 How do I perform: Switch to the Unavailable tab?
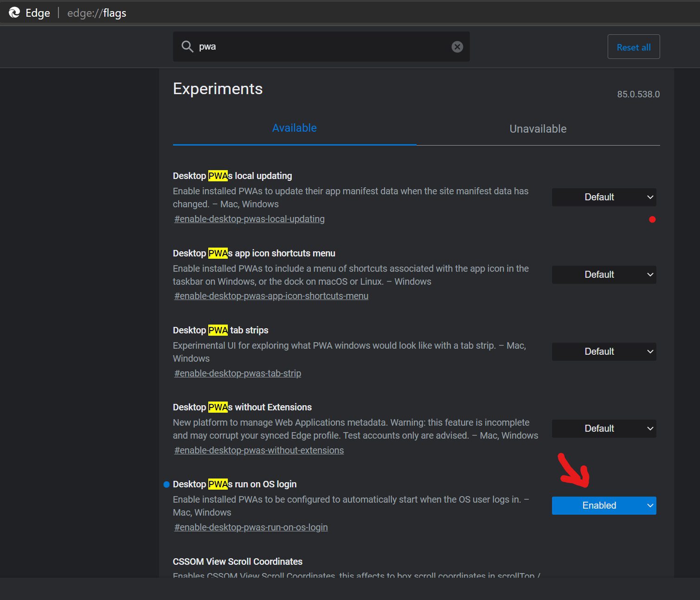point(538,129)
